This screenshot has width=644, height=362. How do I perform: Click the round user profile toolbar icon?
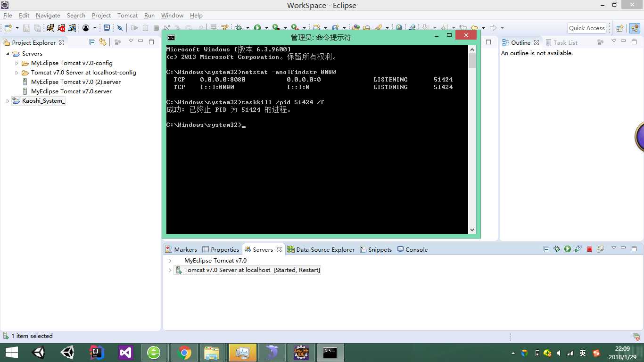[86, 28]
